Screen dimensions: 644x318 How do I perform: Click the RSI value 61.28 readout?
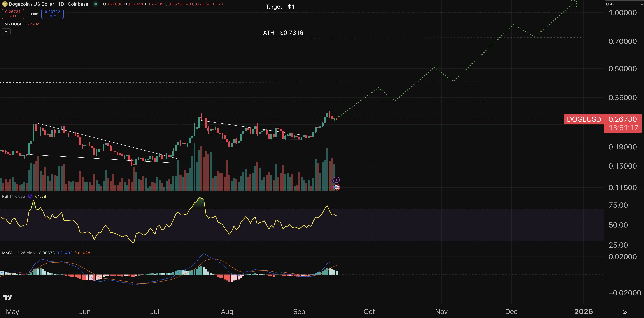pos(41,196)
